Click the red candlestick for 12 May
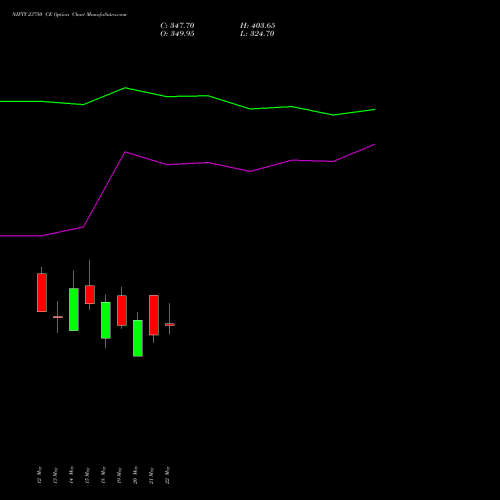This screenshot has height=500, width=500. 42,293
